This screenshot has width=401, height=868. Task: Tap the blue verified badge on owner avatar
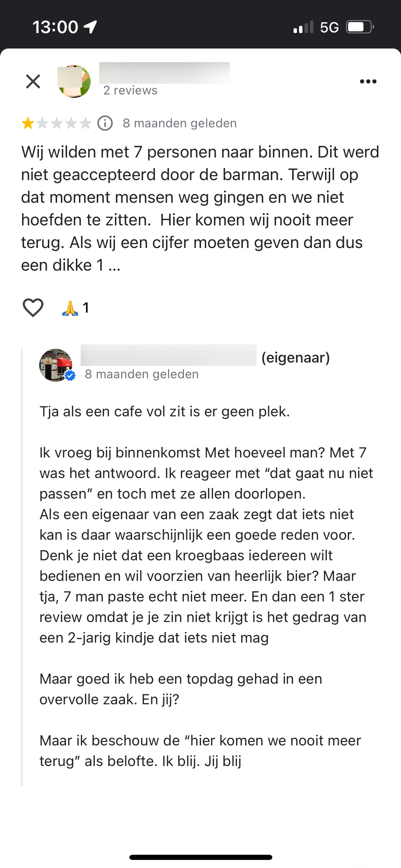click(x=70, y=376)
